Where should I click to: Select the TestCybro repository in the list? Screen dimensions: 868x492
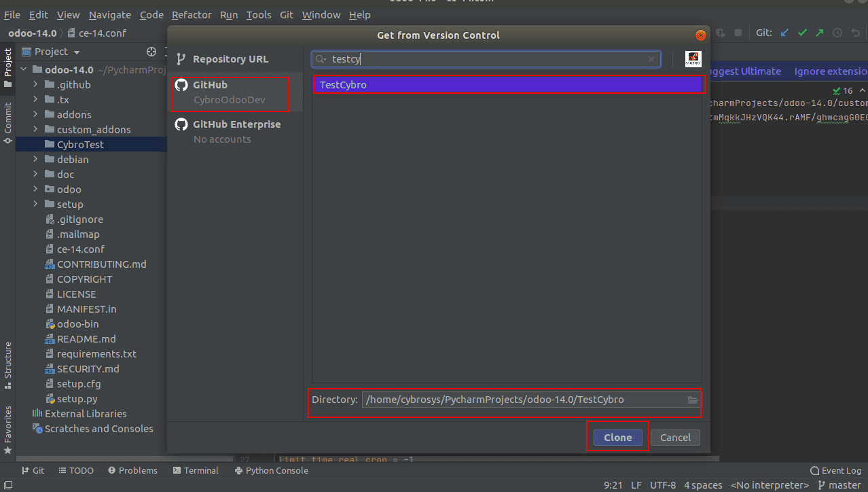click(x=507, y=85)
